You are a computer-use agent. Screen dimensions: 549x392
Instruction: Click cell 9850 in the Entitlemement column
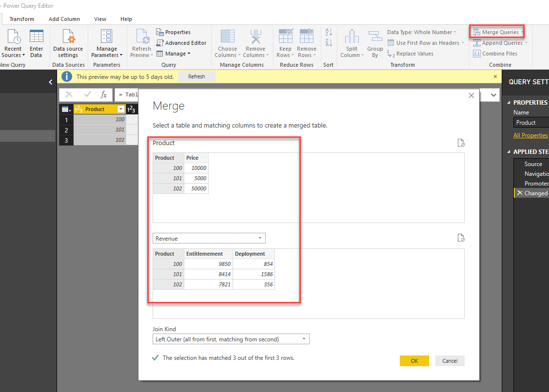point(208,264)
